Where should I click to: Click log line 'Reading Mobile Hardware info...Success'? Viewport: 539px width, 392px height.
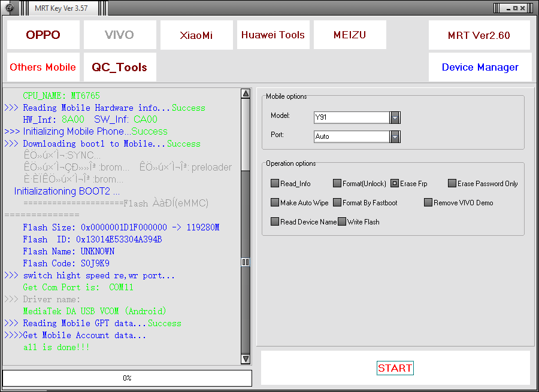[104, 108]
